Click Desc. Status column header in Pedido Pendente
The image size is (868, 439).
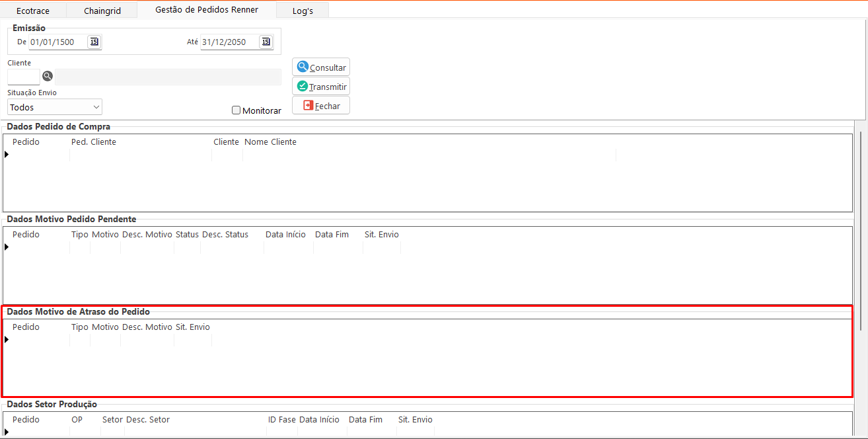(225, 235)
